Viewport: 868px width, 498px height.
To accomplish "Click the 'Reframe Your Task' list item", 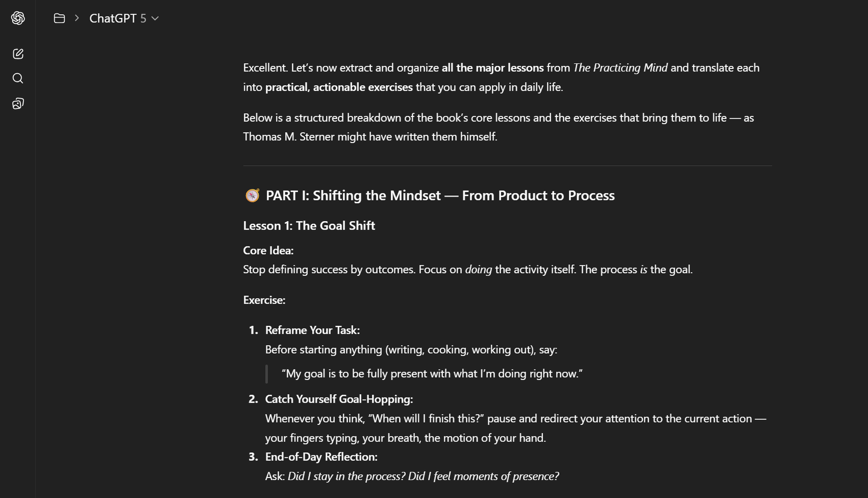I will [312, 330].
